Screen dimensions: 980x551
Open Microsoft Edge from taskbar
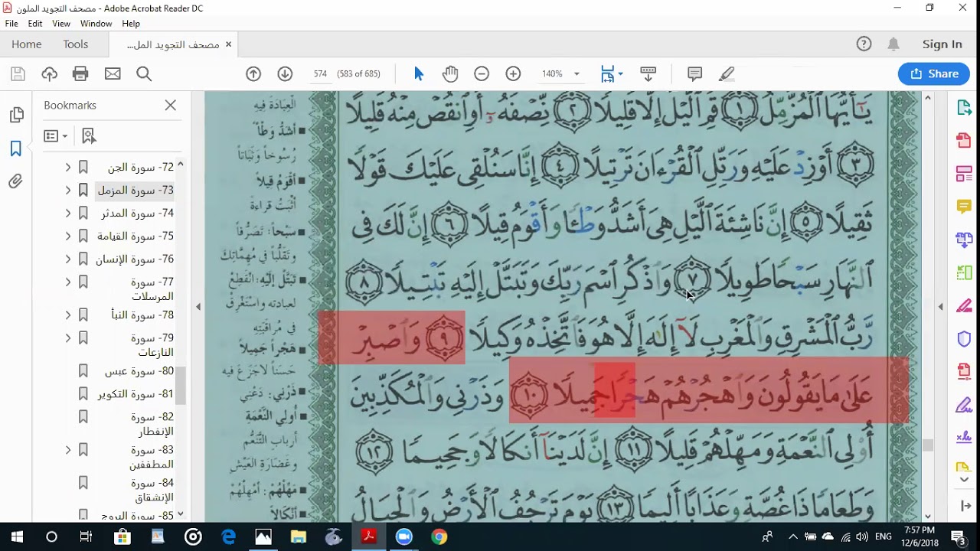tap(228, 536)
